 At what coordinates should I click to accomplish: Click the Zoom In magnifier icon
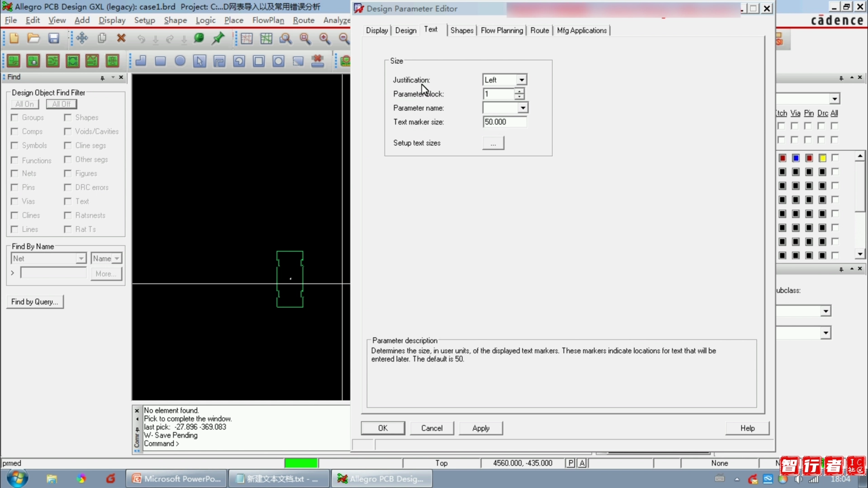[325, 38]
